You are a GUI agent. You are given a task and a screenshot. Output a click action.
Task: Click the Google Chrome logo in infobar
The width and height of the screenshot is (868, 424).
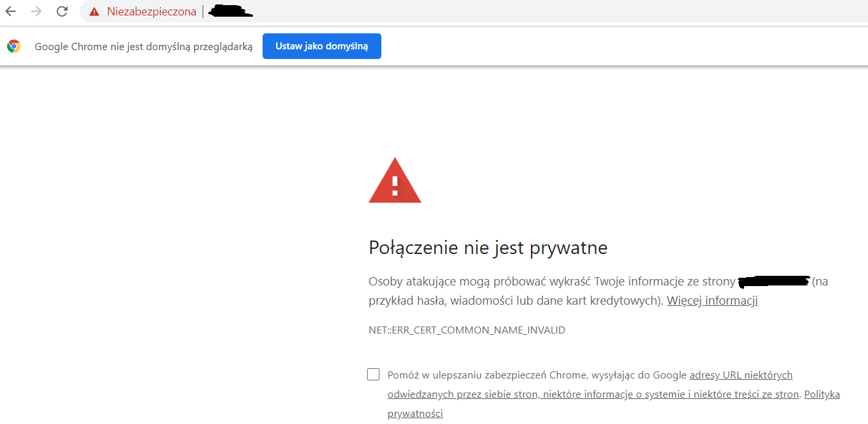click(13, 46)
